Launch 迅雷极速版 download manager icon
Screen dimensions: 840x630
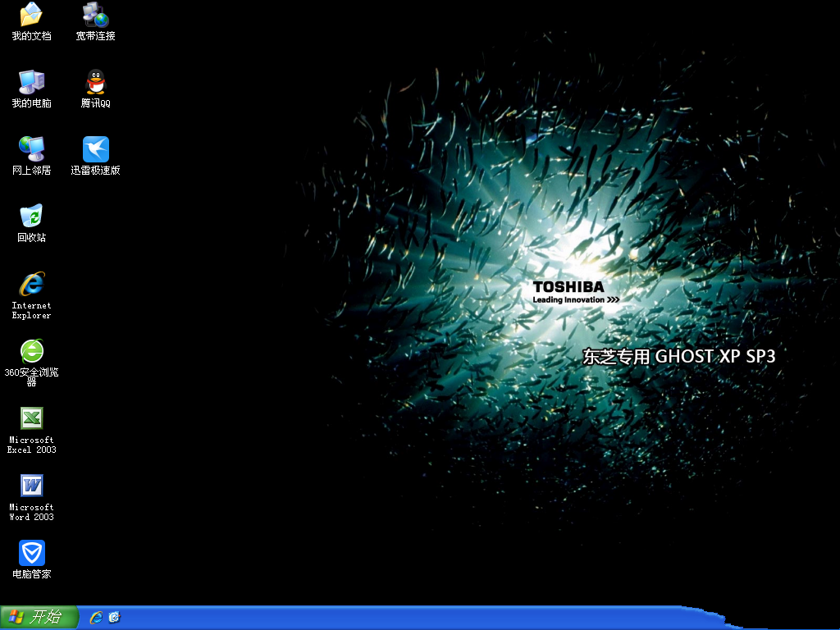[x=95, y=149]
